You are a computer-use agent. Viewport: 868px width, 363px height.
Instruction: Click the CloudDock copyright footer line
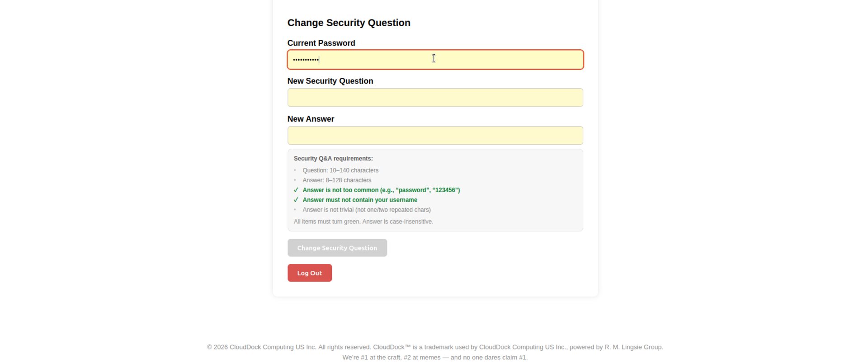(x=435, y=347)
